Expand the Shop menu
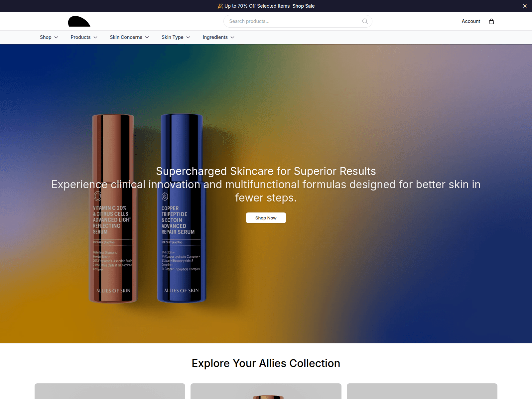This screenshot has height=399, width=532. 49,37
